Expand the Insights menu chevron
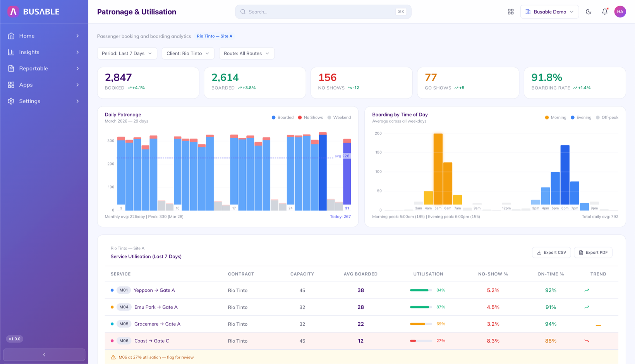Viewport: 635px width, 364px height. pyautogui.click(x=77, y=52)
